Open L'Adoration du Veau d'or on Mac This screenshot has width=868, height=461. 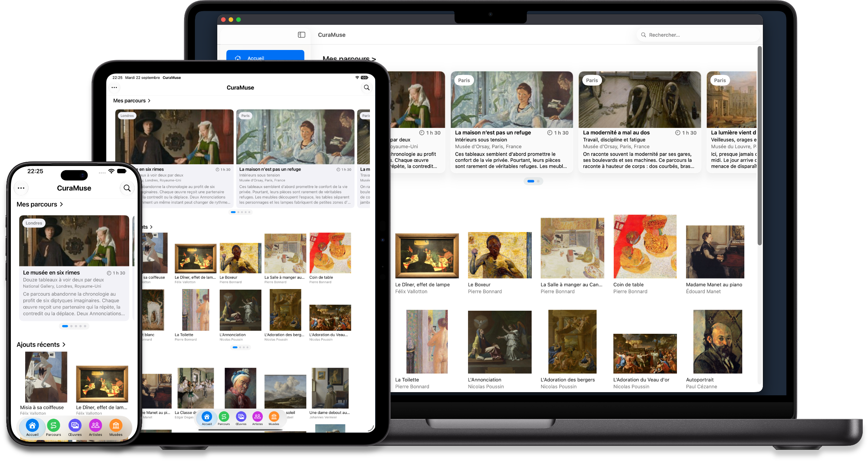[645, 362]
